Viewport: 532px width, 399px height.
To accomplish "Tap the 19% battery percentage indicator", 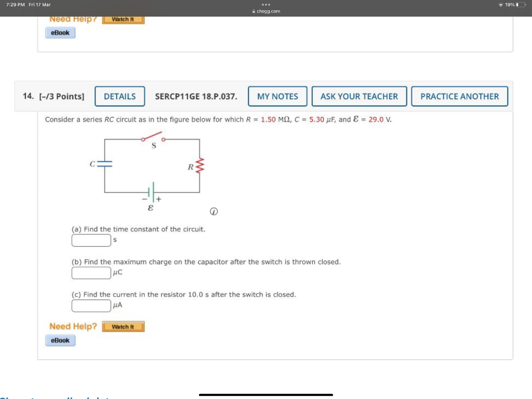I will 511,4.
